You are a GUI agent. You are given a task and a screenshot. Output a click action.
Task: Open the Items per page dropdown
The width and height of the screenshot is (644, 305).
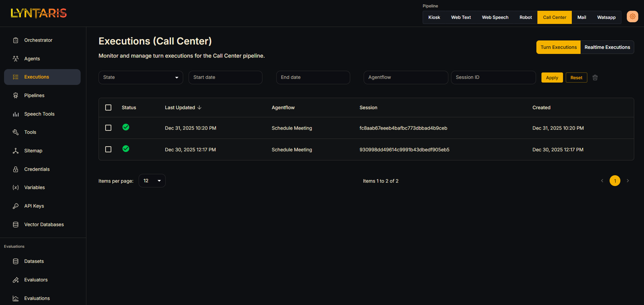click(x=152, y=181)
